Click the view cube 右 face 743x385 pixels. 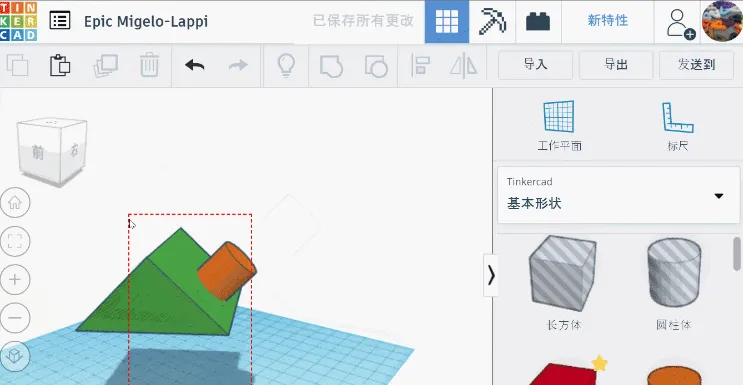point(74,150)
